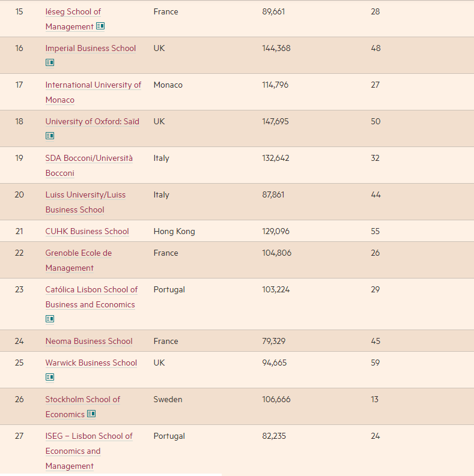Open profile icon beside Stockholm School of Economics

pos(91,414)
